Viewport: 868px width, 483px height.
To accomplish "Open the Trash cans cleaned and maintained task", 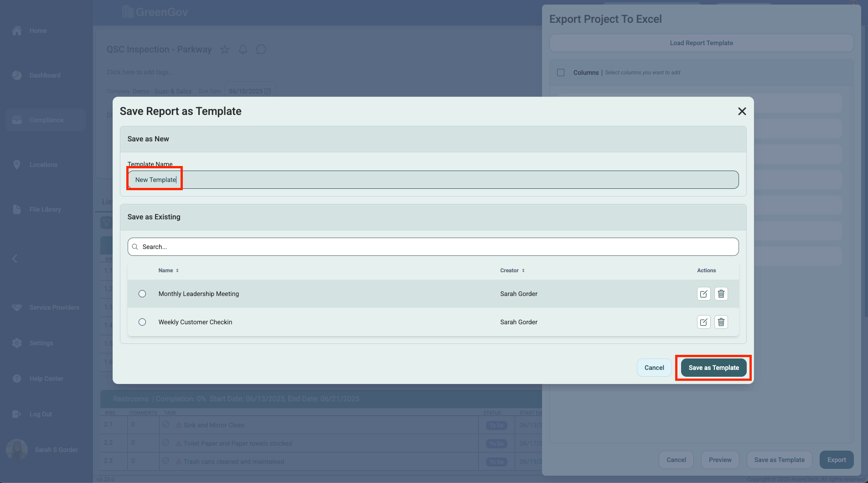I will coord(234,462).
